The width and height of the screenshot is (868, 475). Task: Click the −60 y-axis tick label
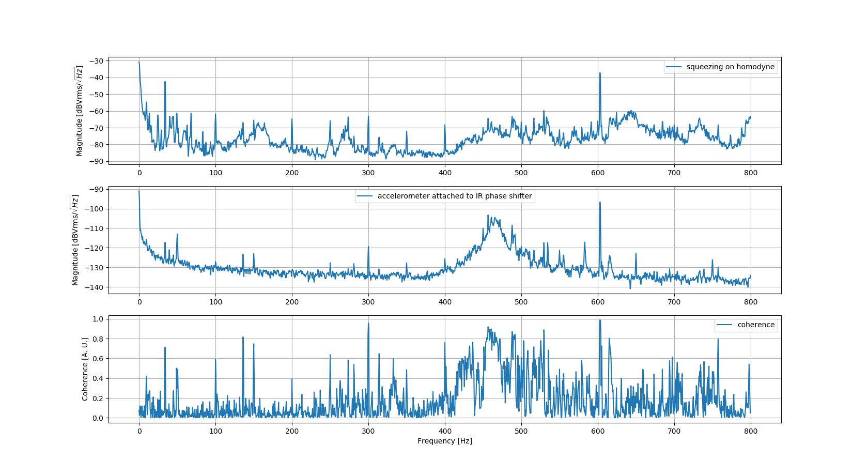point(97,111)
